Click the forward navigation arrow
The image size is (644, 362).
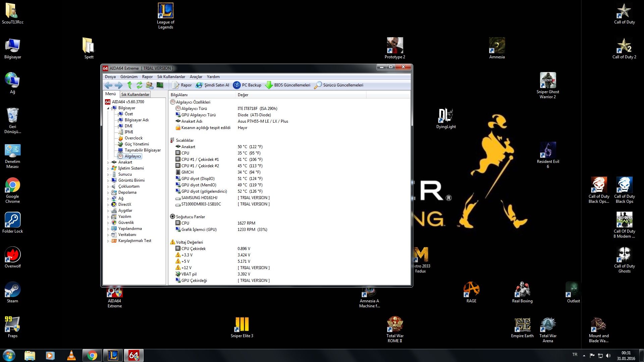(119, 85)
